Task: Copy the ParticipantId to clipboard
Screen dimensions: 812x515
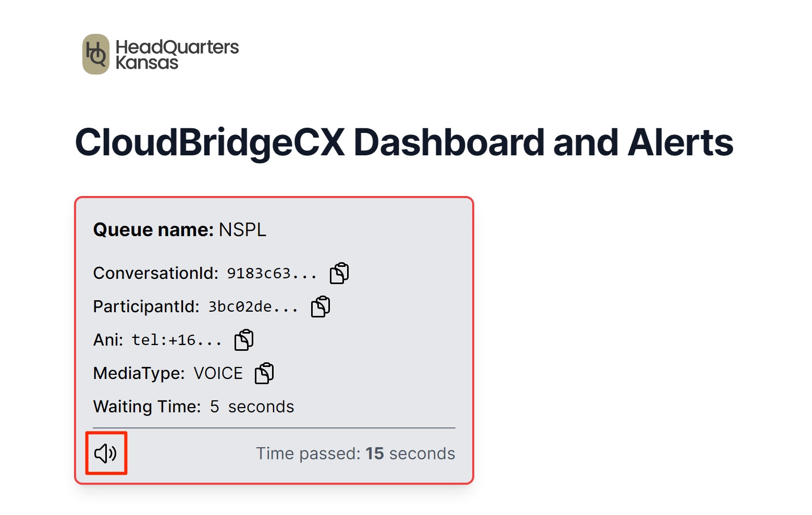Action: [x=321, y=306]
